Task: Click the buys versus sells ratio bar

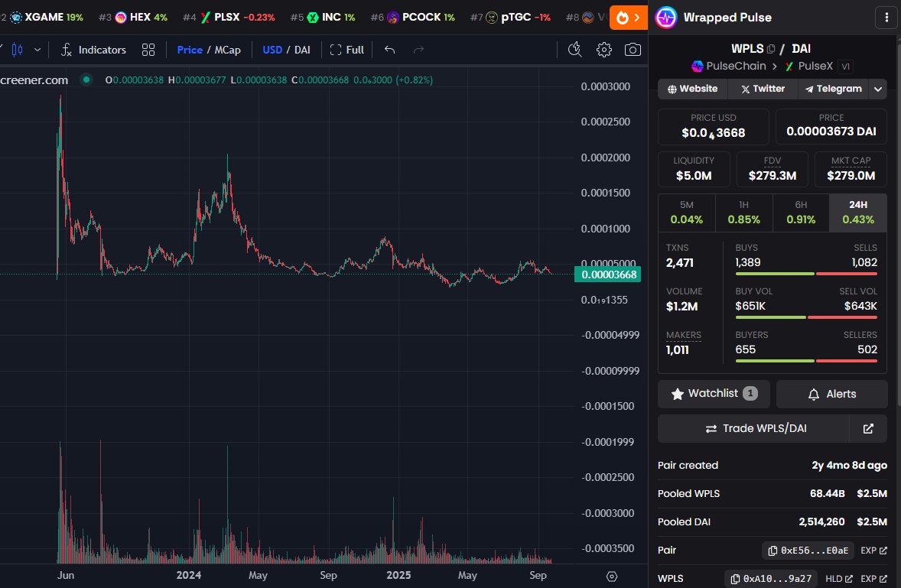Action: tap(806, 274)
